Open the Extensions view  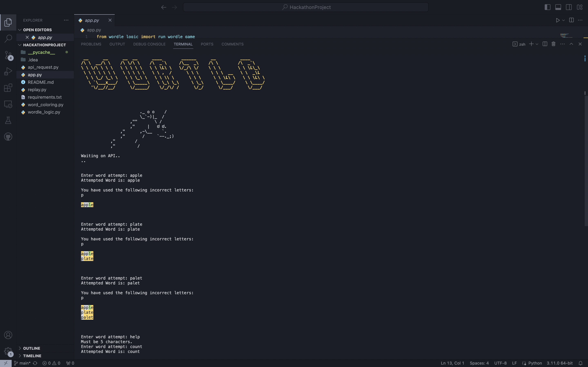pyautogui.click(x=8, y=88)
